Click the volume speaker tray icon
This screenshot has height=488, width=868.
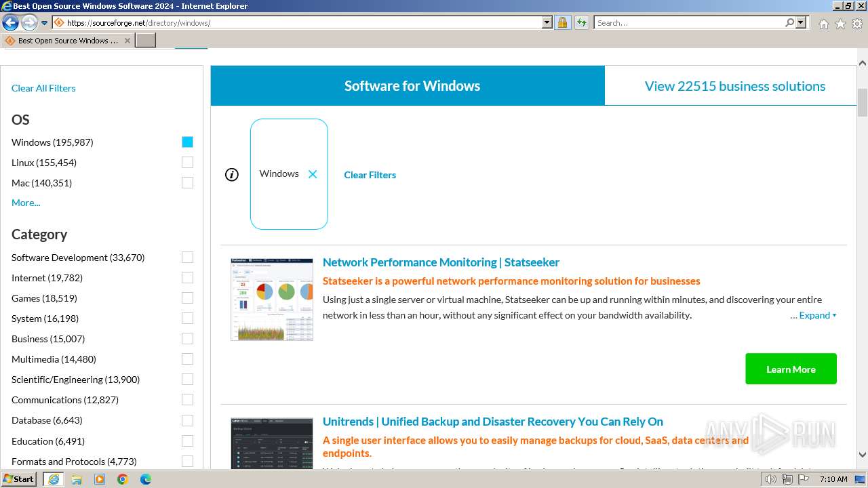point(771,479)
